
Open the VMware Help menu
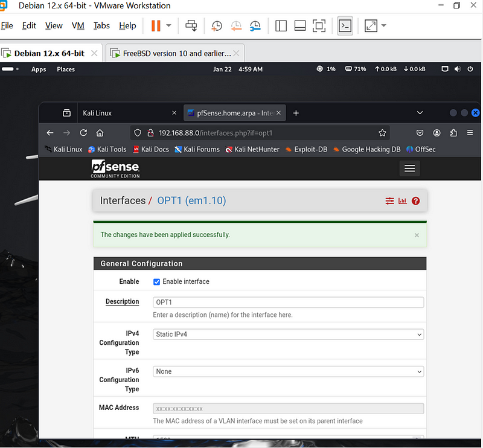pyautogui.click(x=127, y=25)
